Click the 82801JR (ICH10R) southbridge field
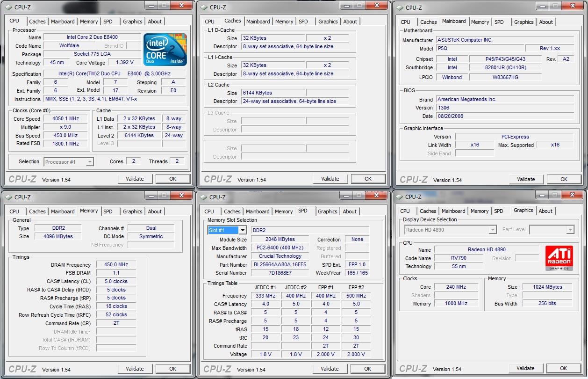The image size is (588, 379). 506,68
